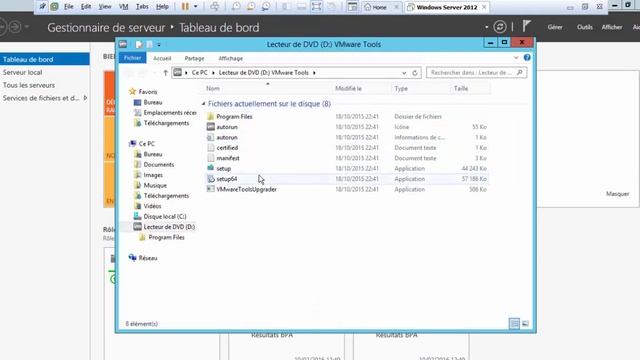This screenshot has height=360, width=640.
Task: Select Tableau de bord in Server Manager sidebar
Action: tap(44, 59)
